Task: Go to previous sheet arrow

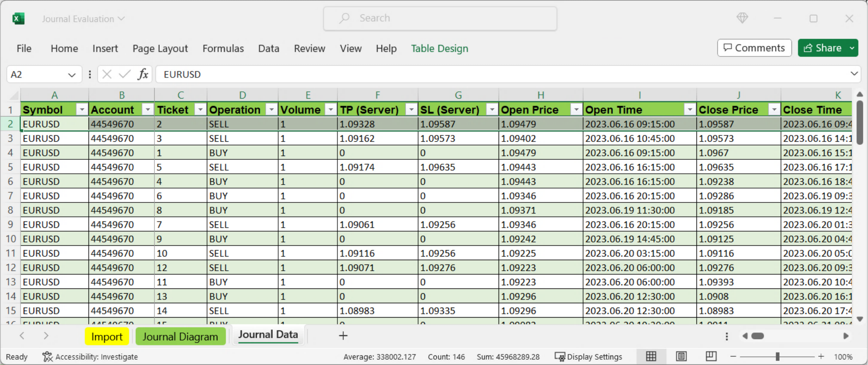Action: (22, 336)
